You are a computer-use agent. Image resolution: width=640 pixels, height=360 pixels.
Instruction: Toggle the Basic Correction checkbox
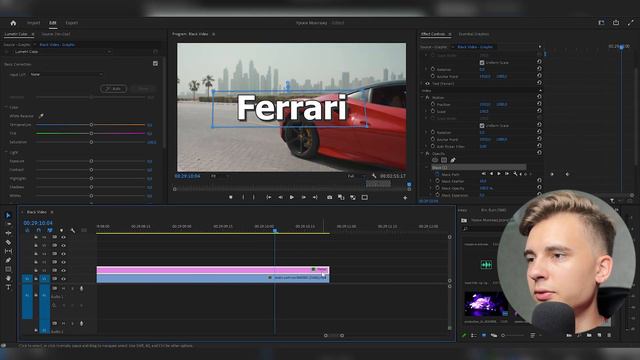(155, 64)
